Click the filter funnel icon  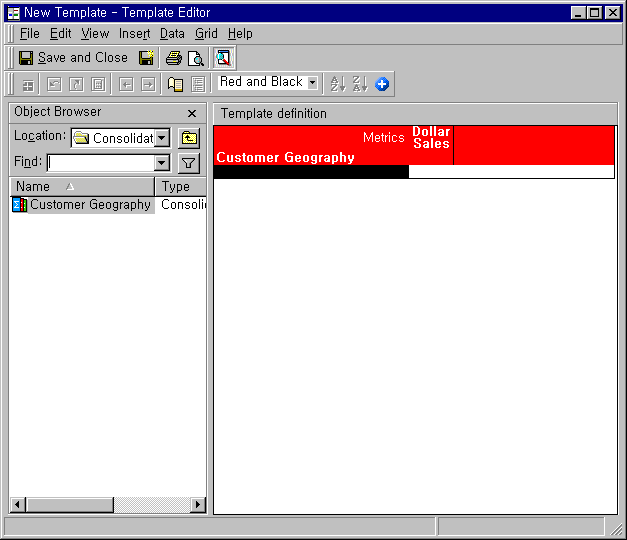coord(189,163)
